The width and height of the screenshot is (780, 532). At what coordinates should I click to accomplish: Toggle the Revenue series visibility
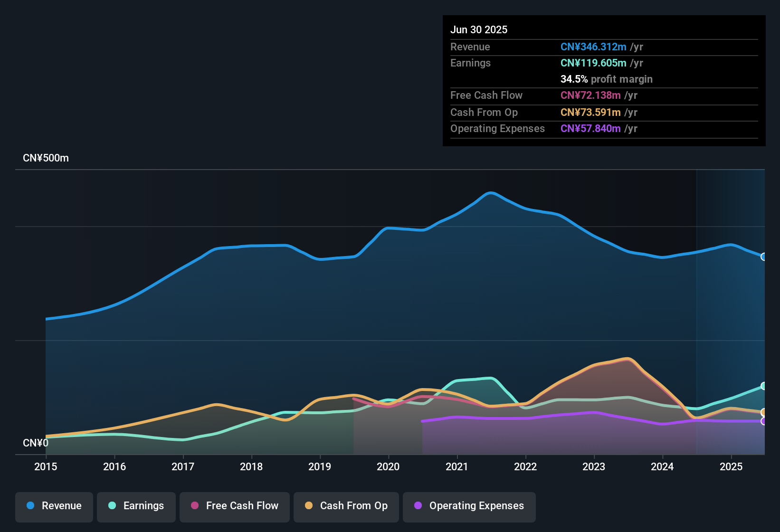[x=54, y=506]
